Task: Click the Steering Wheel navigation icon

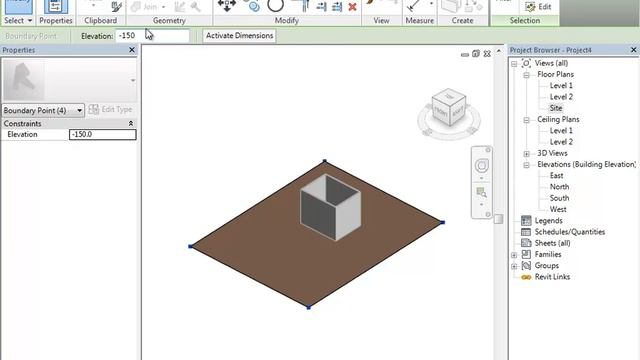Action: pos(482,165)
